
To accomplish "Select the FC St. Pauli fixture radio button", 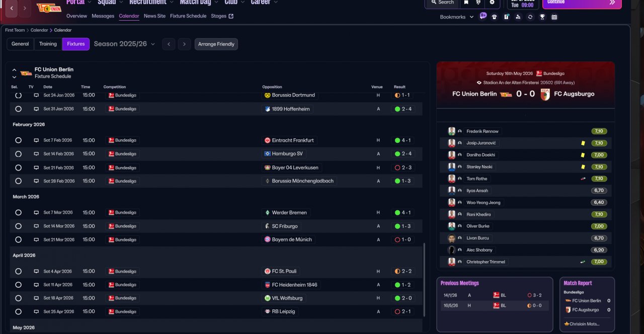I will [19, 271].
